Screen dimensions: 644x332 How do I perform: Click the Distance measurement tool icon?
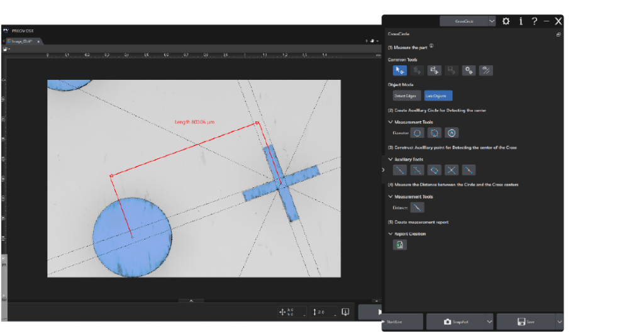pyautogui.click(x=418, y=207)
